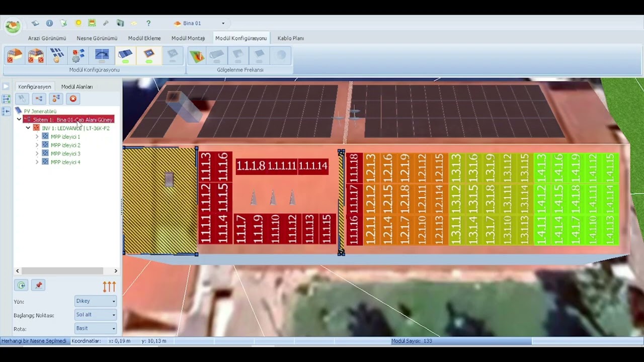
Task: Click the wrench settings icon
Action: coord(106,23)
